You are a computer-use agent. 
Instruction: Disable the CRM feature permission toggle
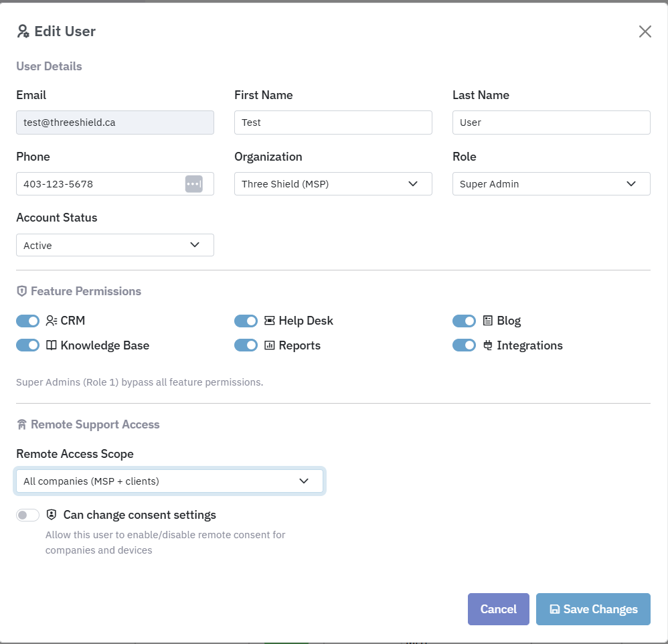tap(28, 321)
